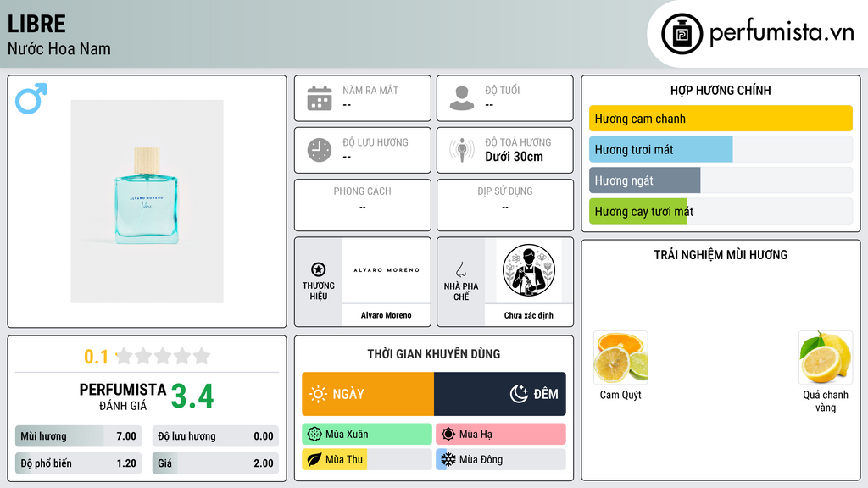Image resolution: width=868 pixels, height=488 pixels.
Task: Click the 0.1 user rating number
Action: 96,357
